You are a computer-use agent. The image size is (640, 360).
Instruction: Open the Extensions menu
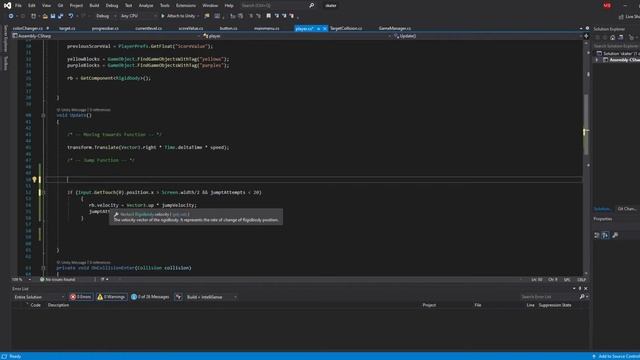point(186,6)
